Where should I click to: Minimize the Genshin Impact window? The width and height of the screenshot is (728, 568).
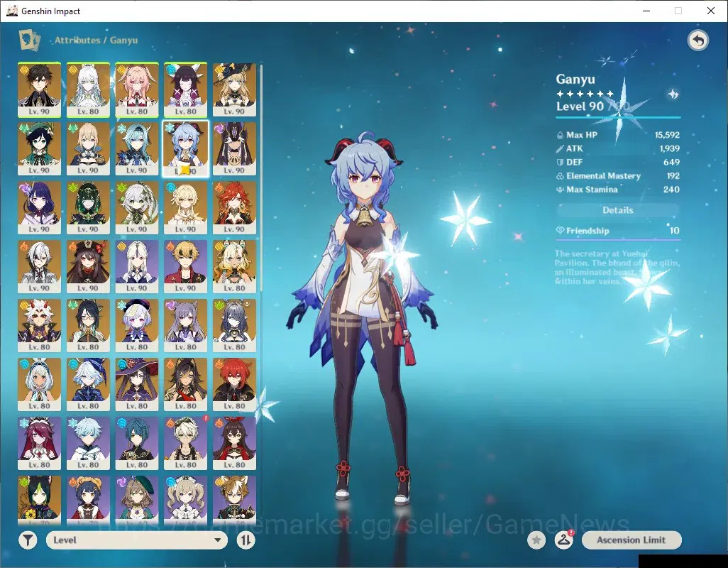[646, 11]
